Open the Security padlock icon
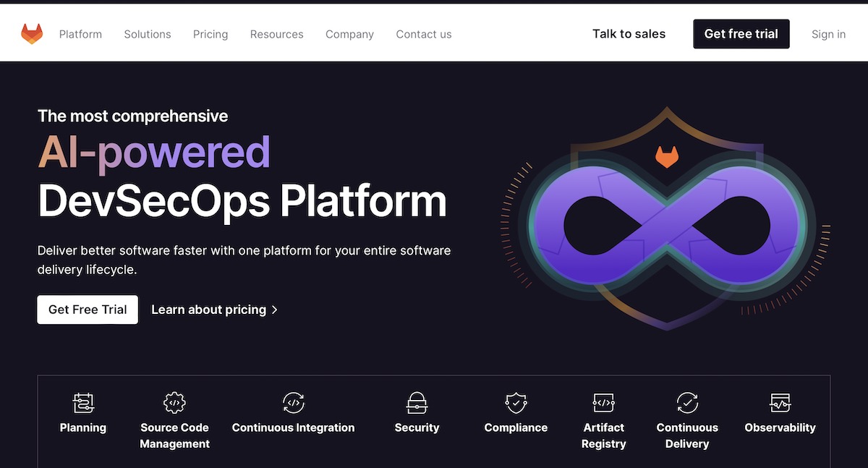Image resolution: width=868 pixels, height=468 pixels. click(x=417, y=402)
